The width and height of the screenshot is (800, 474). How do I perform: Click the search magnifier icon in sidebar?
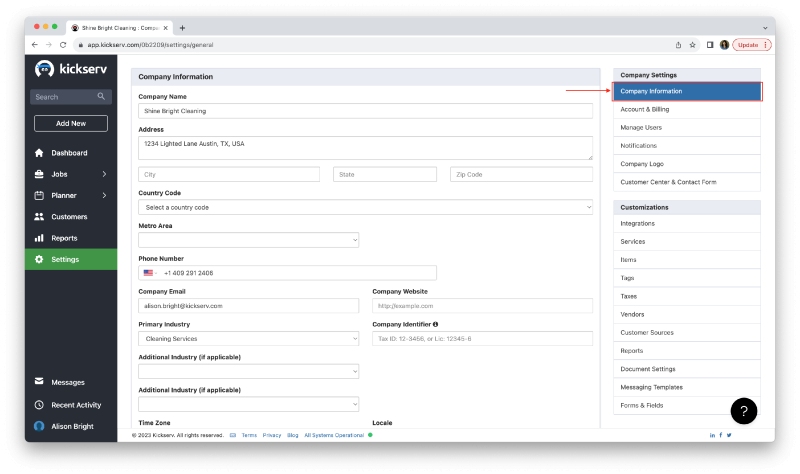pyautogui.click(x=101, y=96)
